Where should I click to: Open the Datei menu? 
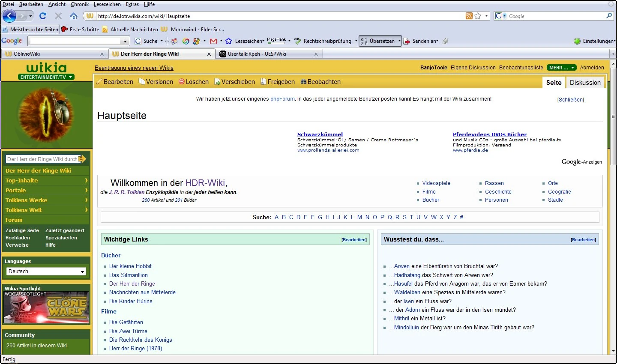coord(8,4)
